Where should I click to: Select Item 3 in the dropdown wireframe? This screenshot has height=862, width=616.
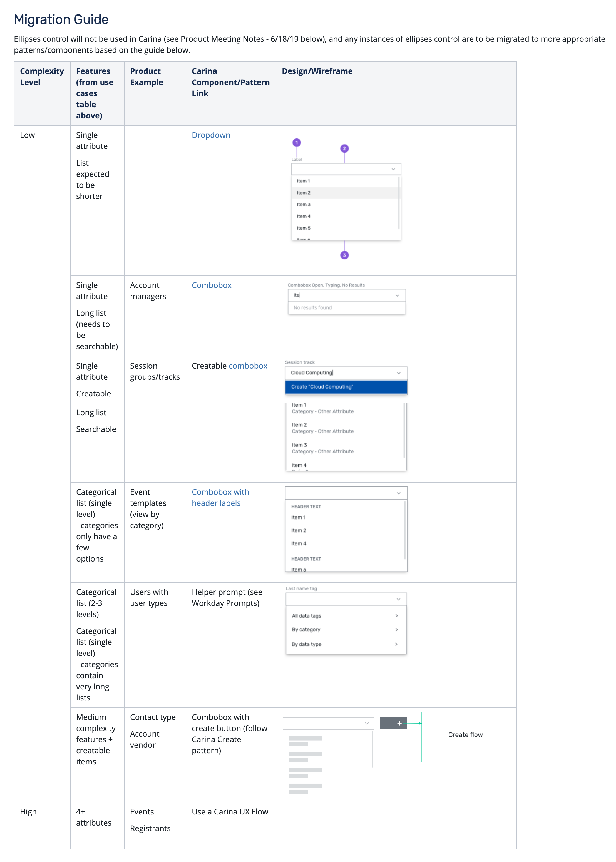(345, 204)
